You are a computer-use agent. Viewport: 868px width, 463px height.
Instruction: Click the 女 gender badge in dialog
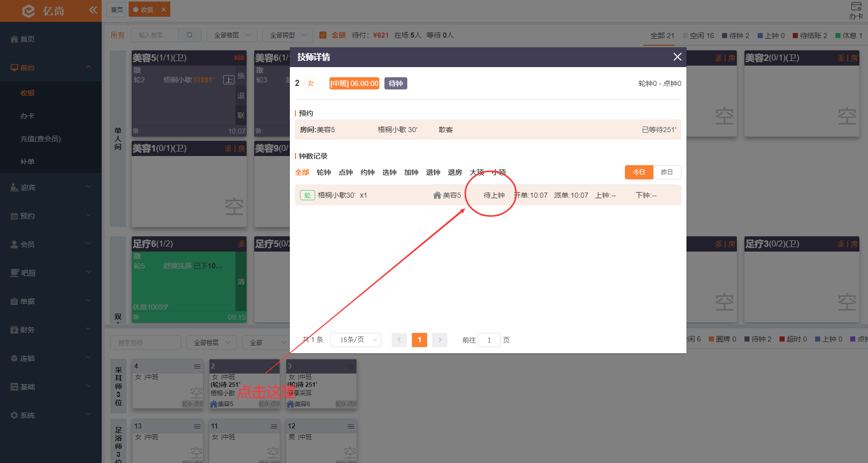pyautogui.click(x=311, y=83)
